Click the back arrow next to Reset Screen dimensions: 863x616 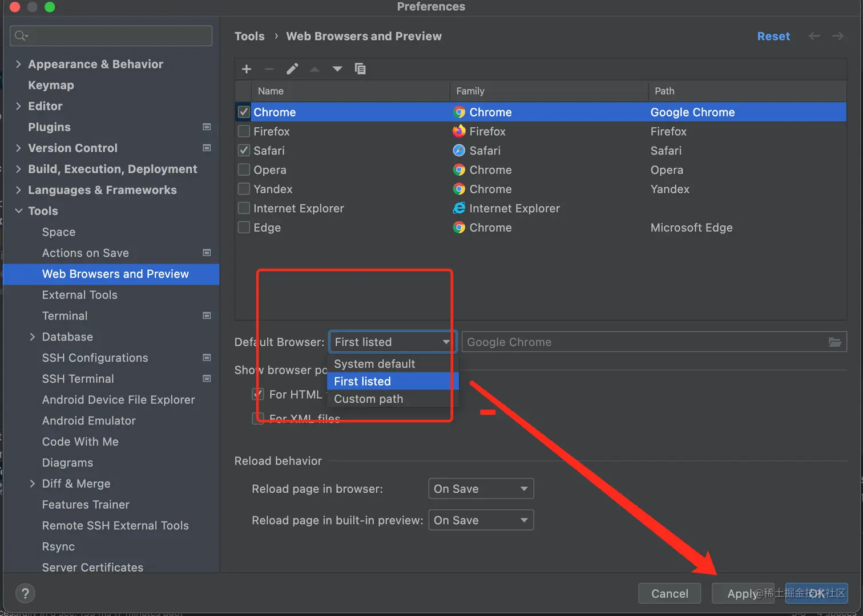(x=814, y=37)
